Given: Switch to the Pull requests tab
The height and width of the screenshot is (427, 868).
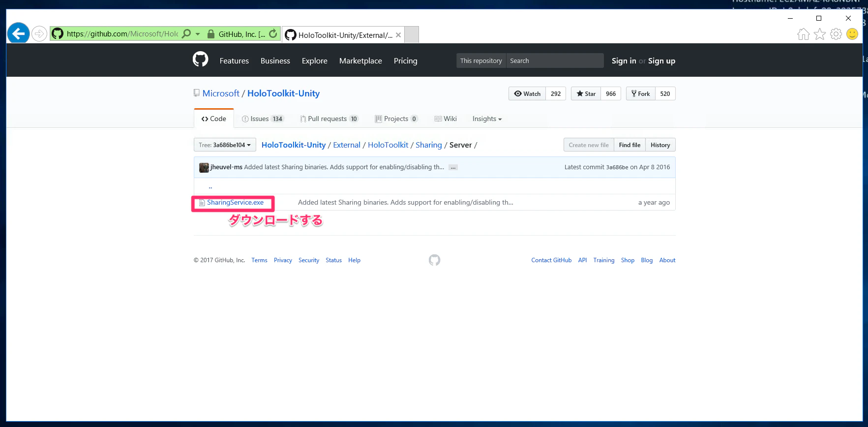Looking at the screenshot, I should 329,119.
